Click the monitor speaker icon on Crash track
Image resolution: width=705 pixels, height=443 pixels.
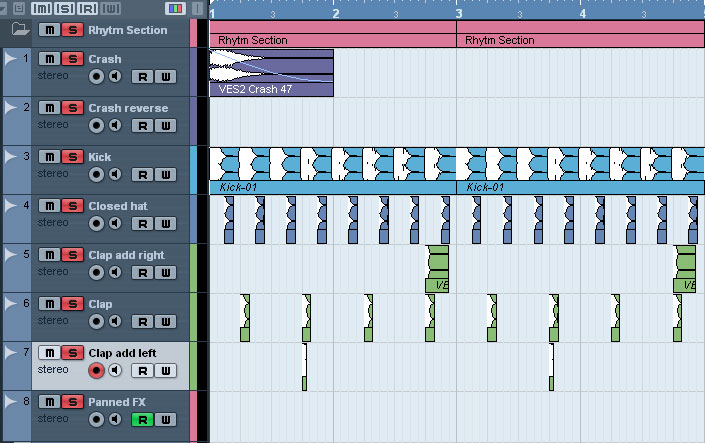coord(115,76)
